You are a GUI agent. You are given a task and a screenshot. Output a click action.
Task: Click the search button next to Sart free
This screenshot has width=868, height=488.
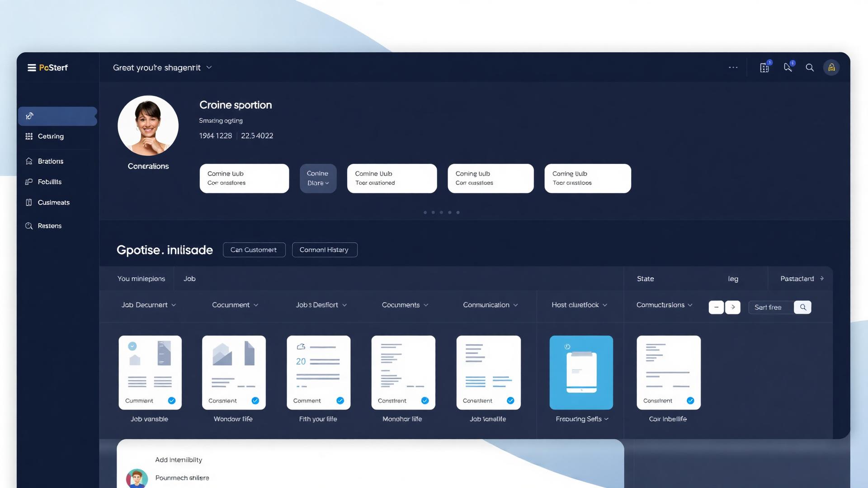point(803,307)
